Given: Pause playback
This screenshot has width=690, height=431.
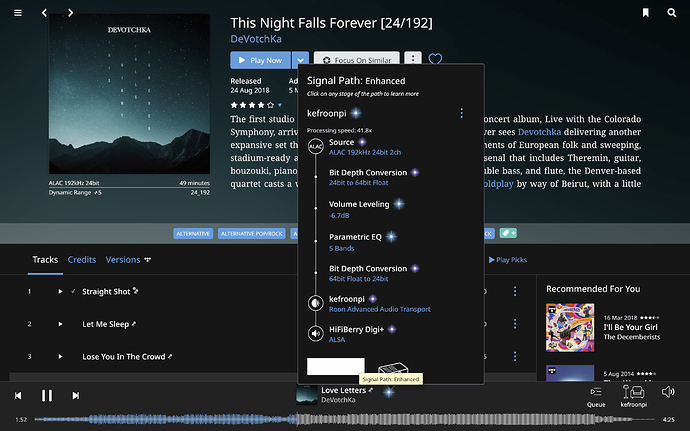Looking at the screenshot, I should point(47,395).
